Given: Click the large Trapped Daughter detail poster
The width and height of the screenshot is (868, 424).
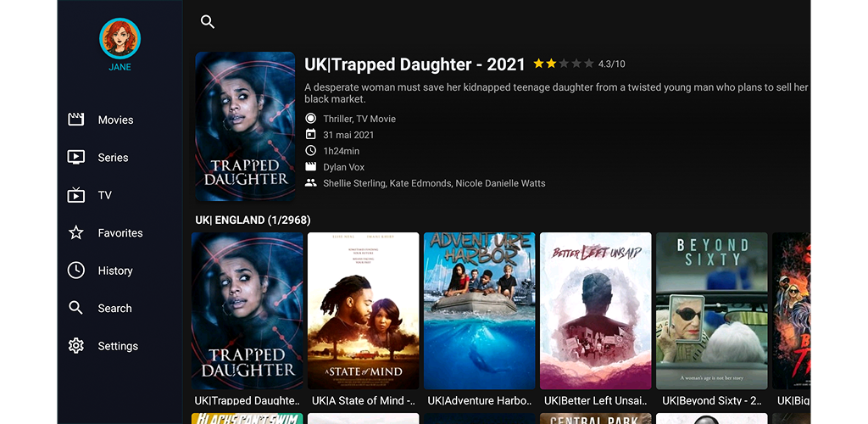Looking at the screenshot, I should [x=245, y=126].
